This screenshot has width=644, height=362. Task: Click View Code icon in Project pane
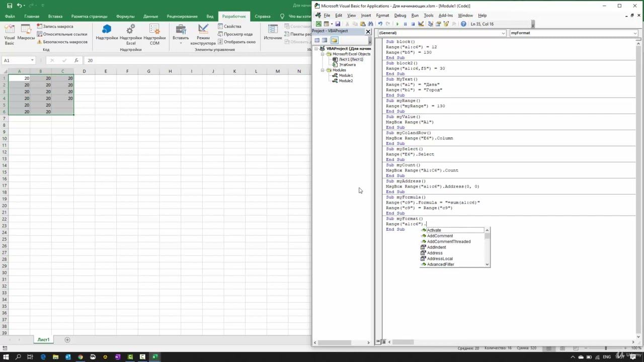(x=317, y=40)
